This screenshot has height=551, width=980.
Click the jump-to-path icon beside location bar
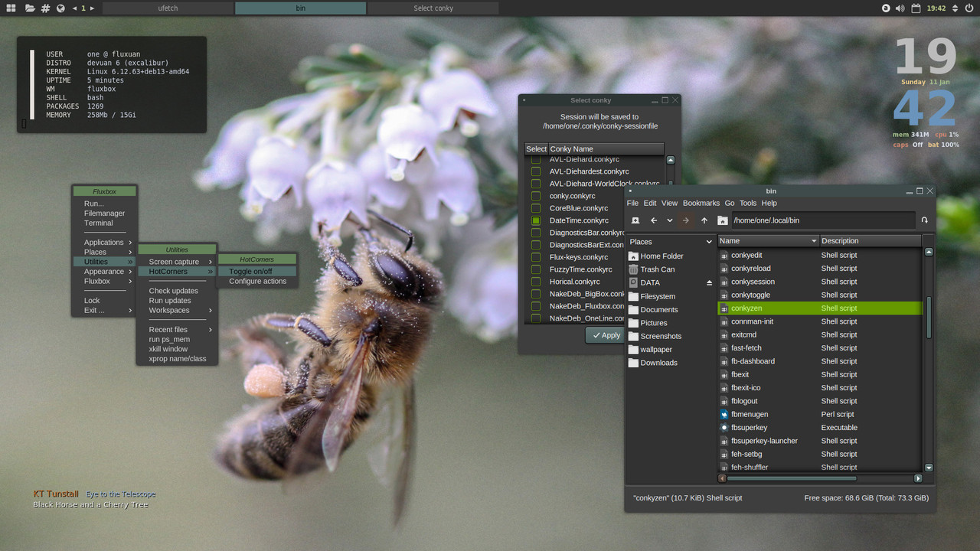[924, 220]
